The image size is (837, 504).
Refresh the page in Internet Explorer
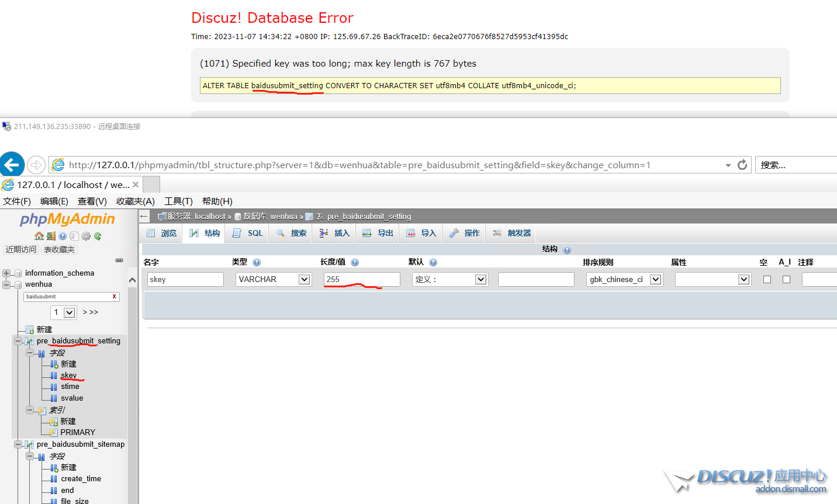(x=742, y=165)
